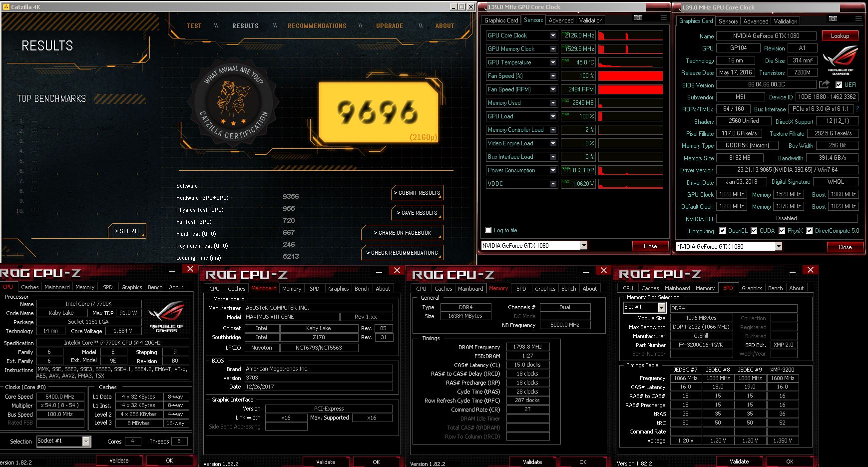Open hamburger menu in GPU-Z Graphics Card window
Viewport: 868px width, 467px height.
pos(859,18)
